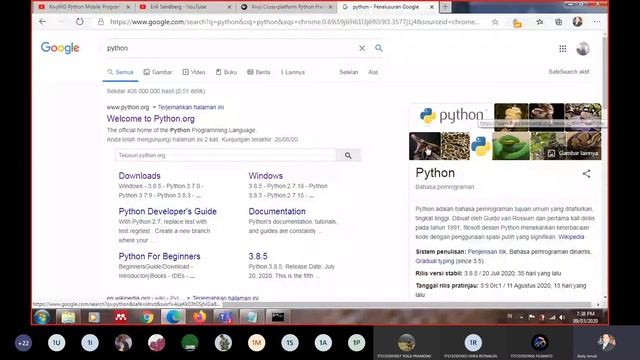Open the browser collections icon
Viewport: 640px width, 360px height.
pos(558,22)
